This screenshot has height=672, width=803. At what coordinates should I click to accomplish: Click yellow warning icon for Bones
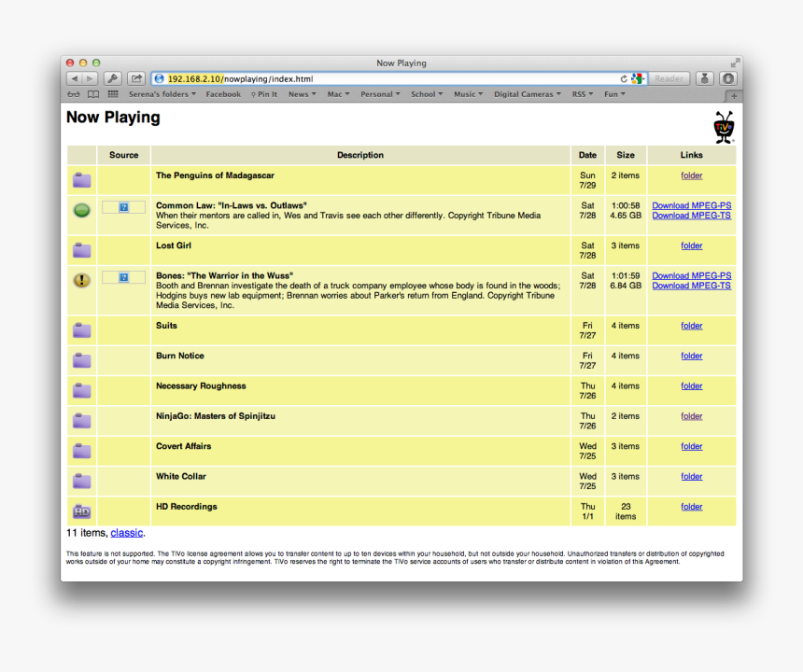tap(82, 280)
